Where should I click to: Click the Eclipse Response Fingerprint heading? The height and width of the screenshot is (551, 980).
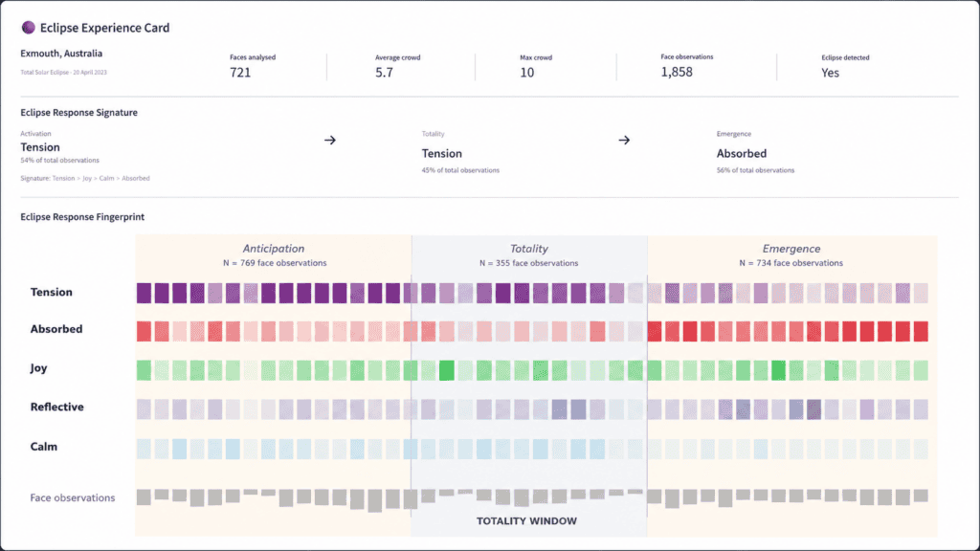click(82, 217)
